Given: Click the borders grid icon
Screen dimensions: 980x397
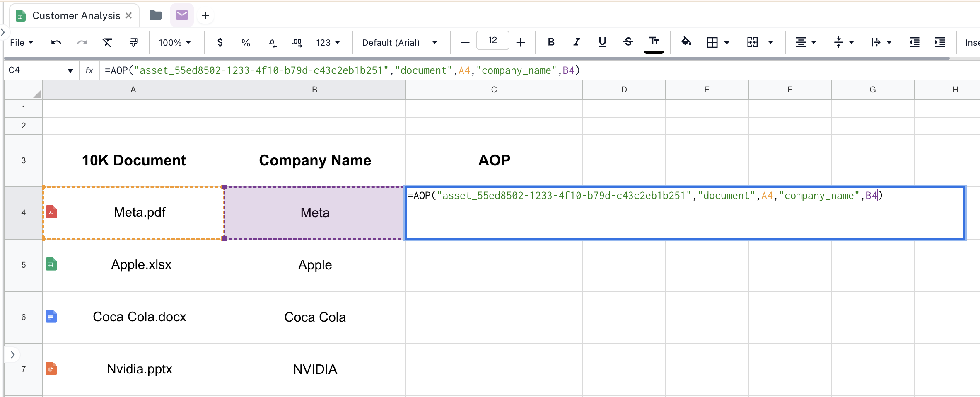Looking at the screenshot, I should point(712,42).
